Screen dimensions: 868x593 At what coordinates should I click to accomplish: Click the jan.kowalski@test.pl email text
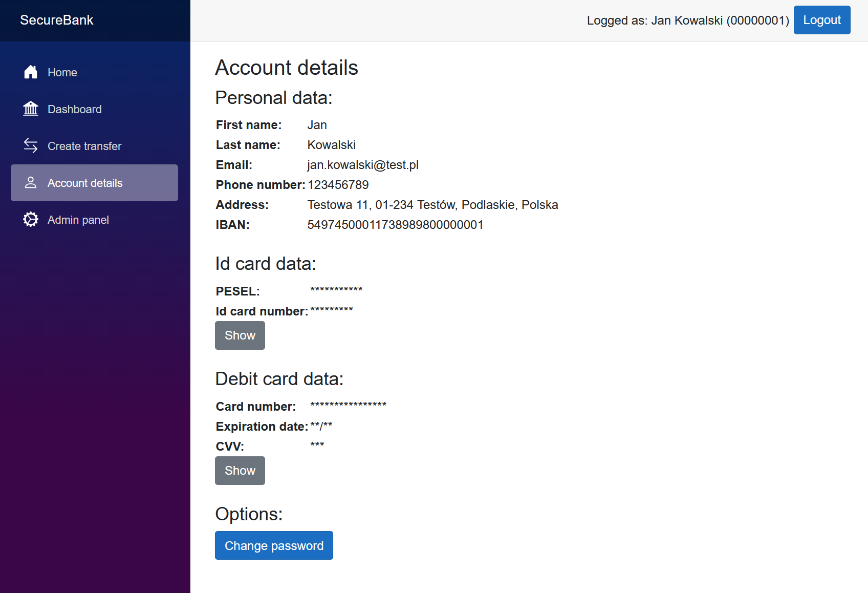click(363, 165)
